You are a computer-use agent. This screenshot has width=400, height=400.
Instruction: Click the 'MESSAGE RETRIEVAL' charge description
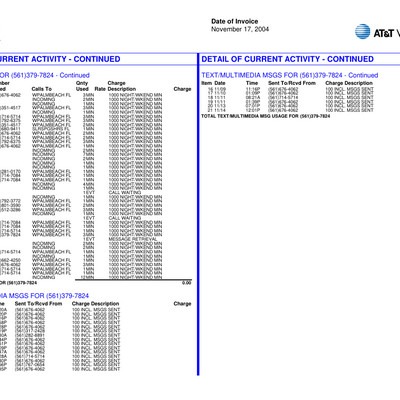(x=133, y=239)
